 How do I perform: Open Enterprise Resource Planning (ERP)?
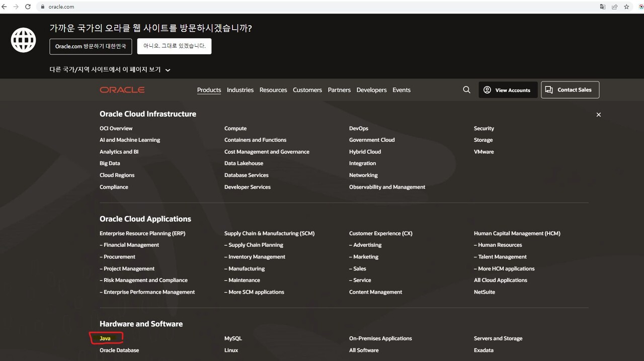142,233
